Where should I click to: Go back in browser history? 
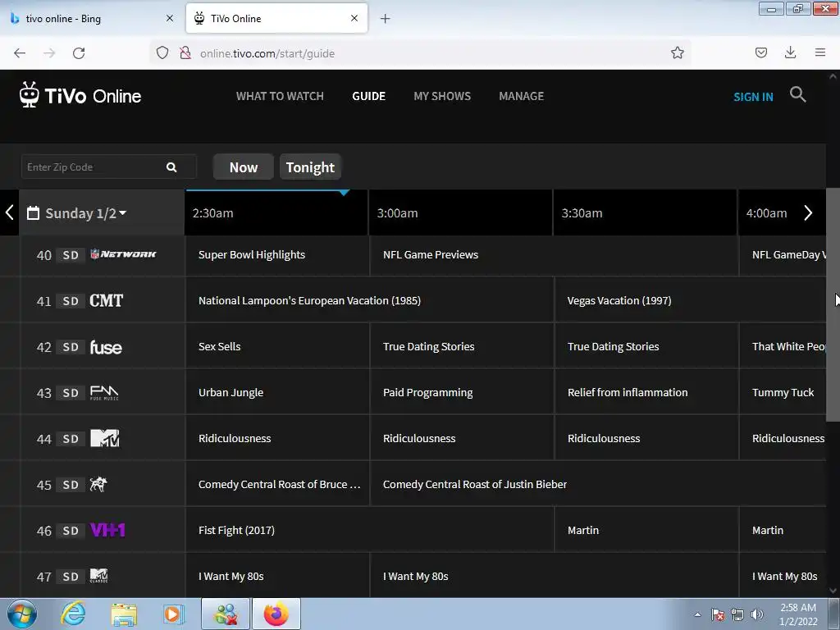[x=20, y=53]
